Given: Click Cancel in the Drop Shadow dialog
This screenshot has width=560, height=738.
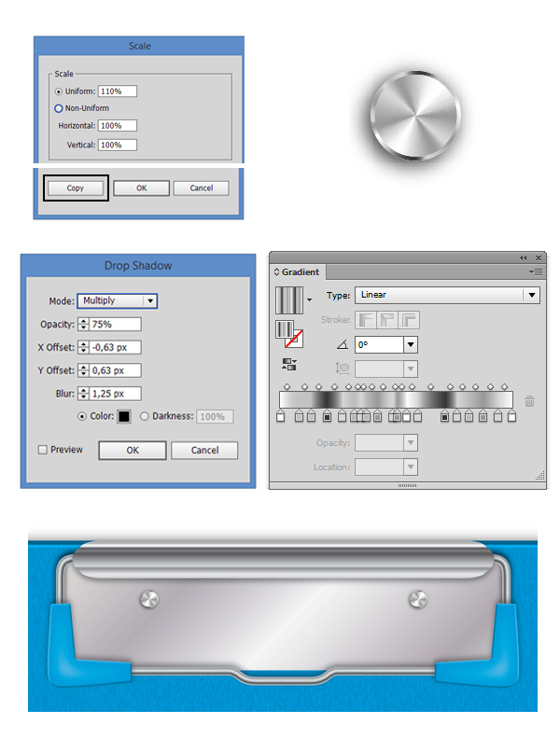Looking at the screenshot, I should [x=204, y=450].
